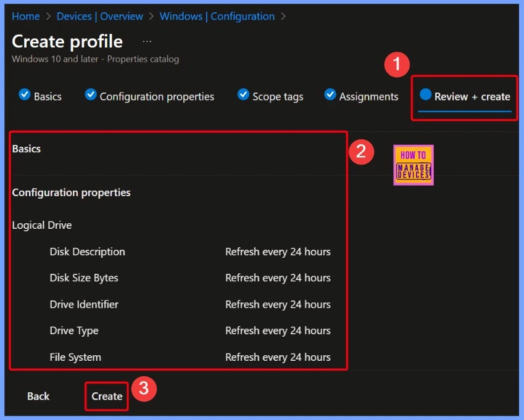Click the Basics step checkmark icon

click(x=25, y=94)
